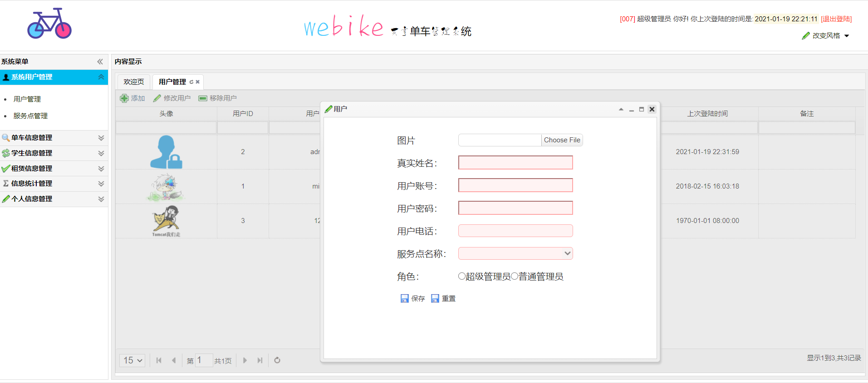
Task: Focus the 真实姓名 input field
Action: pos(515,163)
